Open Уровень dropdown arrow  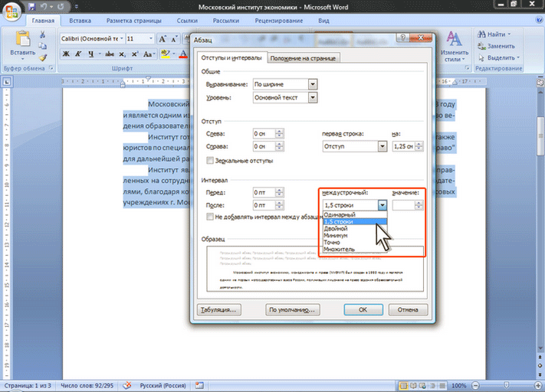(313, 97)
